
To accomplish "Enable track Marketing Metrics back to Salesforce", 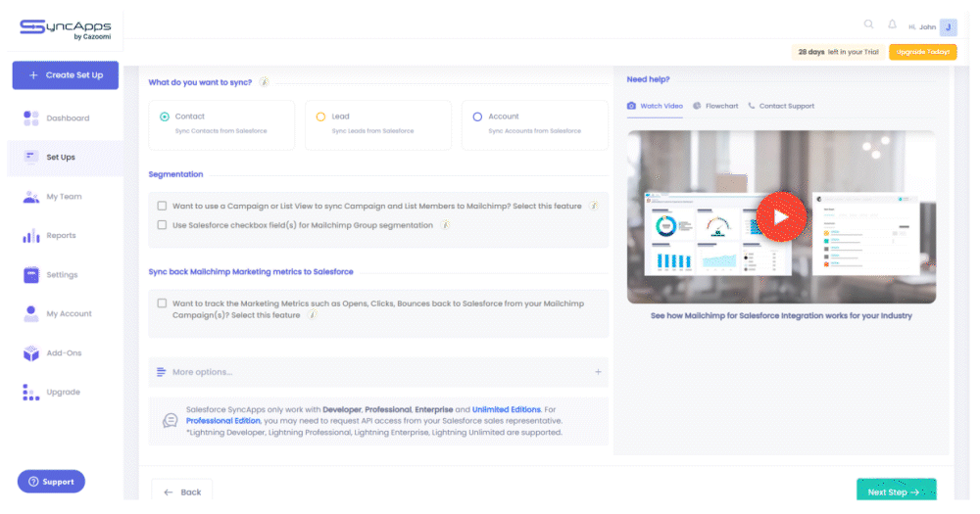I will tap(162, 303).
